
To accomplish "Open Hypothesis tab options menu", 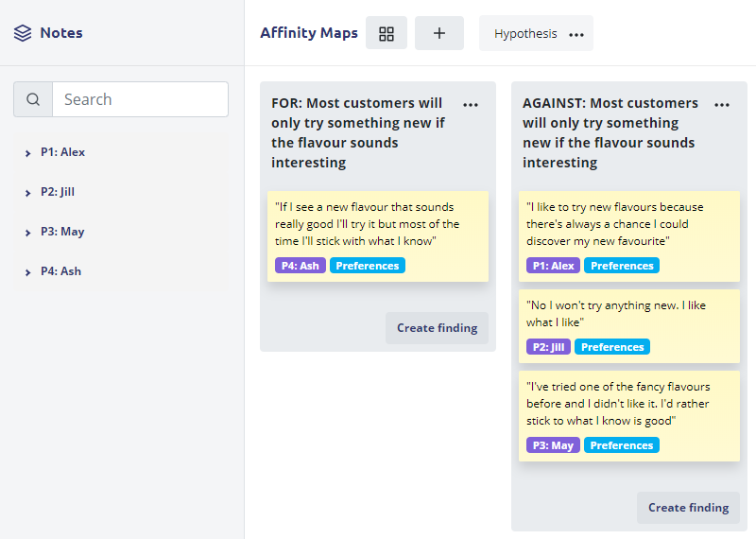I will pos(576,34).
